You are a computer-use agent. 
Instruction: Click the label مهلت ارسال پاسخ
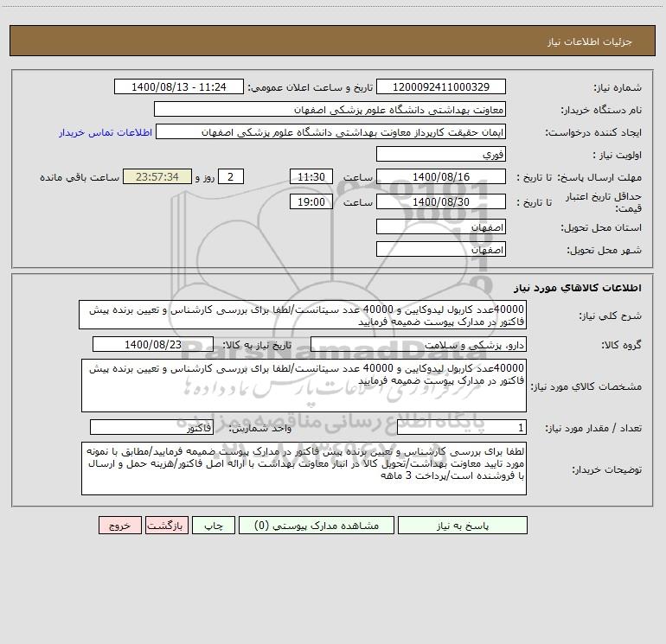599,177
